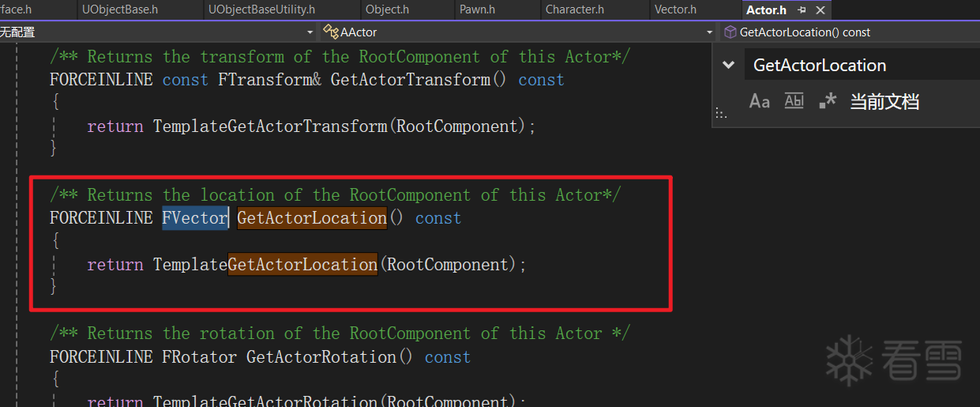
Task: Click the class icon beside AActor
Action: pos(331,32)
